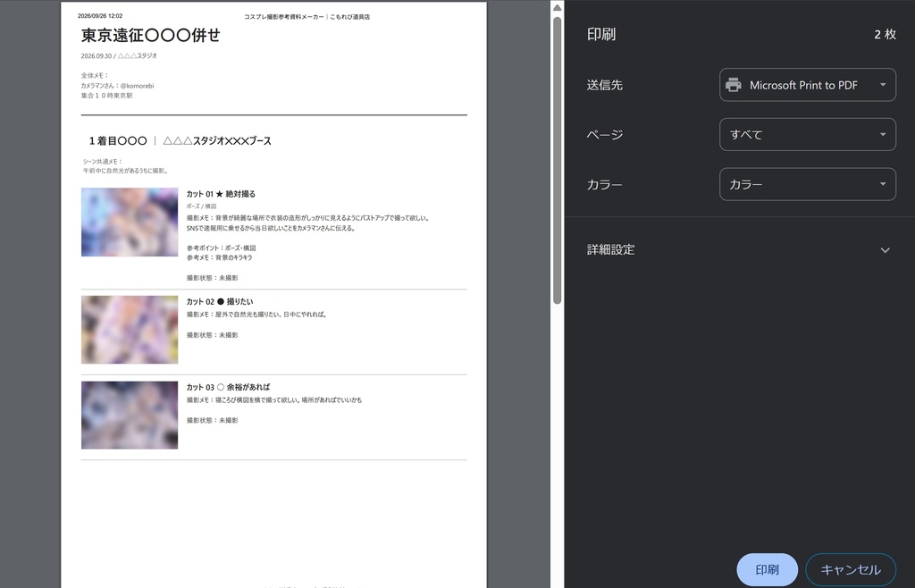Click the カット 01 ★ 絶対撮る heading
Image resolution: width=915 pixels, height=588 pixels.
click(x=222, y=194)
